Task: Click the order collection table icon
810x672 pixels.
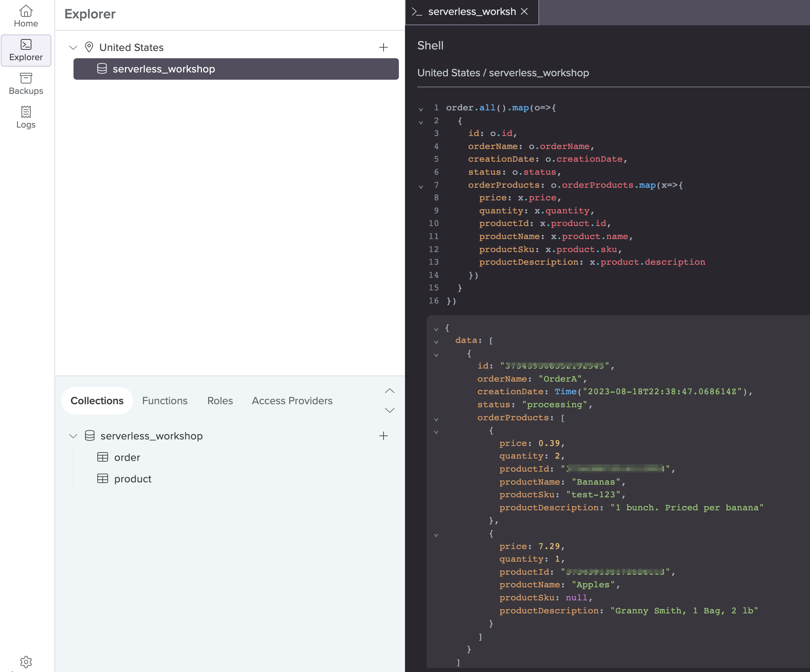Action: pos(103,457)
